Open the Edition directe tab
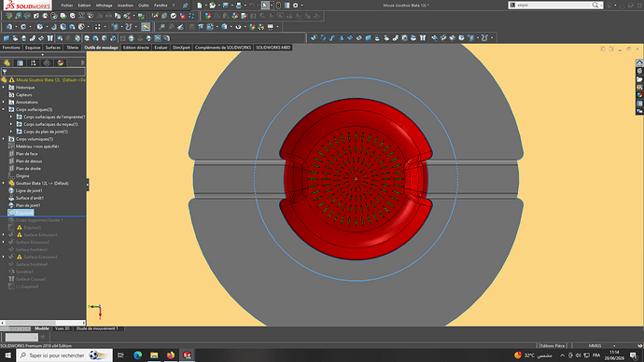 coord(136,48)
